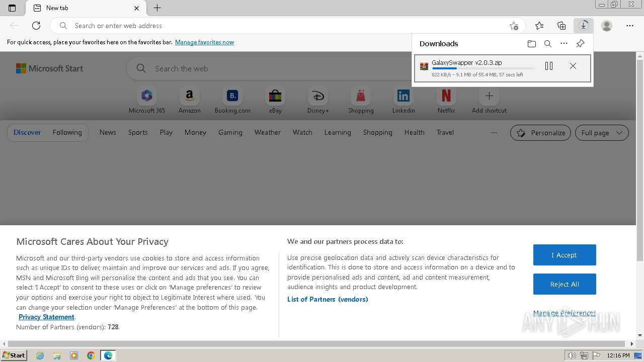Open the Travel category
This screenshot has height=362, width=644.
[445, 132]
